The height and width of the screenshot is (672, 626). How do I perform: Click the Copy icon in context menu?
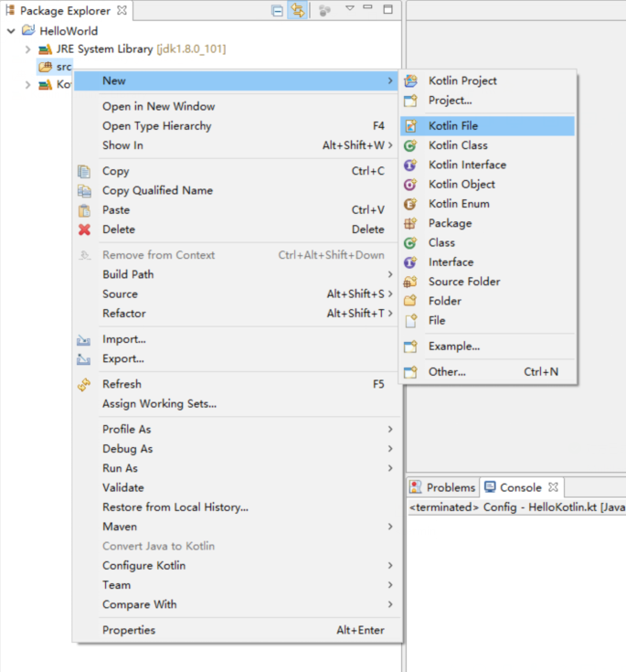tap(84, 172)
